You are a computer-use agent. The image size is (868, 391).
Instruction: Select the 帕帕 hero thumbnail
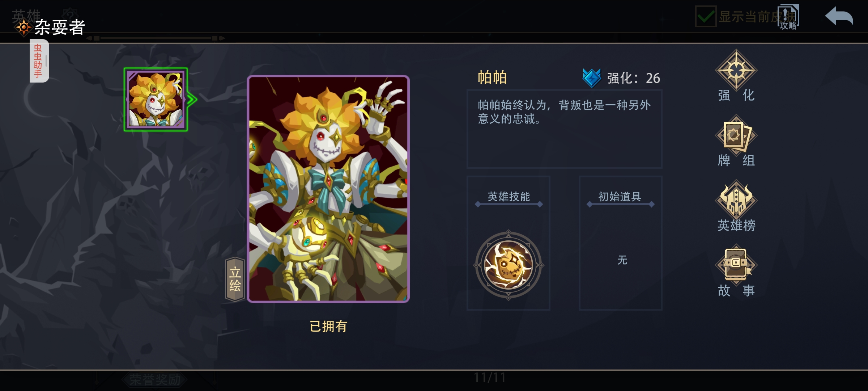156,100
